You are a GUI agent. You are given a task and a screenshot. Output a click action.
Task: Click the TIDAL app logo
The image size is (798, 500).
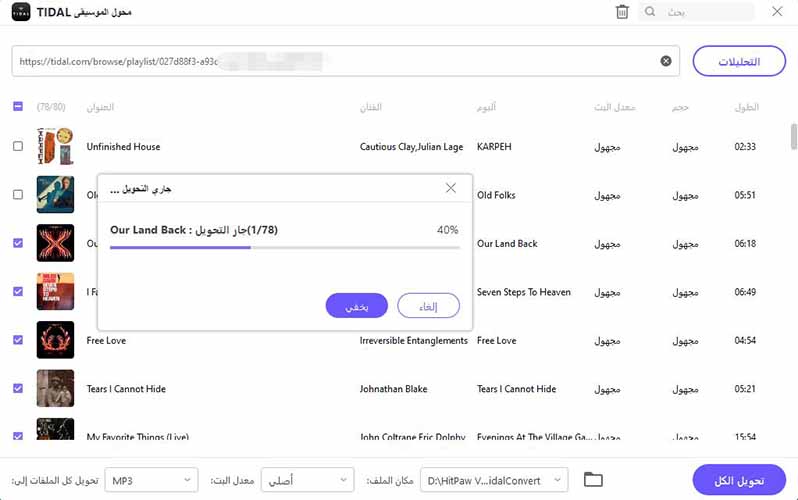tap(21, 12)
